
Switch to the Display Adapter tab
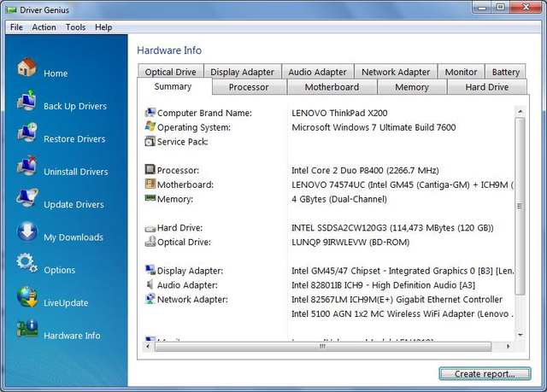click(x=243, y=72)
